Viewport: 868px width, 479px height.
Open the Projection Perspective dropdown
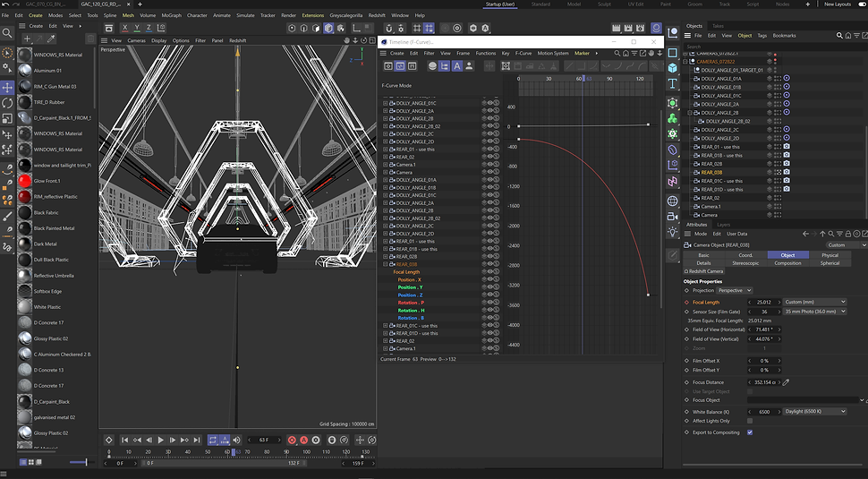[735, 290]
